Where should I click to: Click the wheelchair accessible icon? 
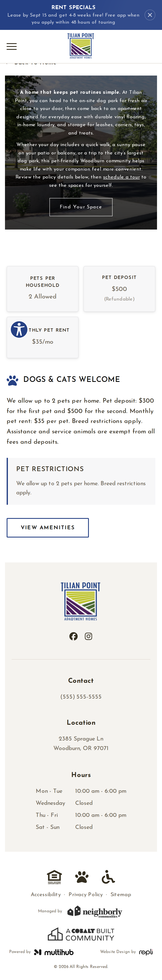pos(108,877)
